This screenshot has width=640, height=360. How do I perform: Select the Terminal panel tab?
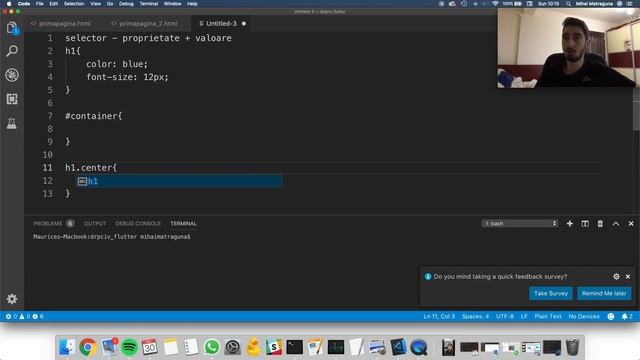pos(183,224)
